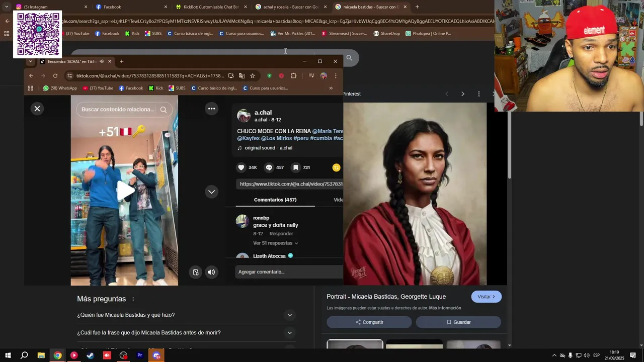Viewport: 644px width, 362px height.
Task: Play the paused TikTok video
Action: coord(125,191)
